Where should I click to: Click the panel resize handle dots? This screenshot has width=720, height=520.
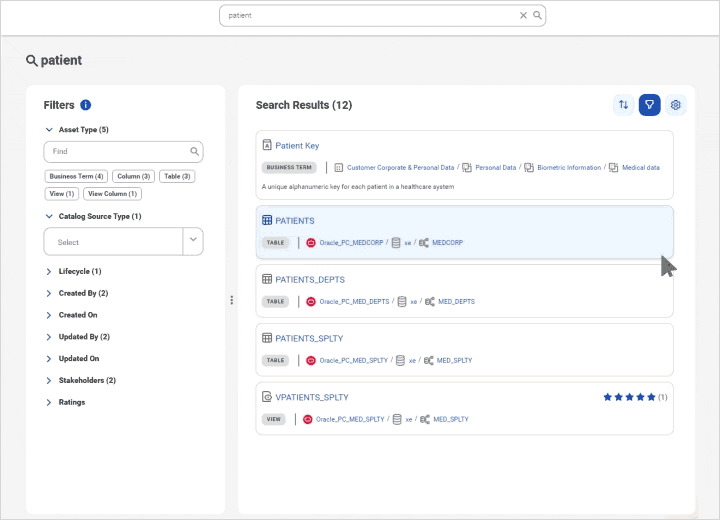click(232, 299)
